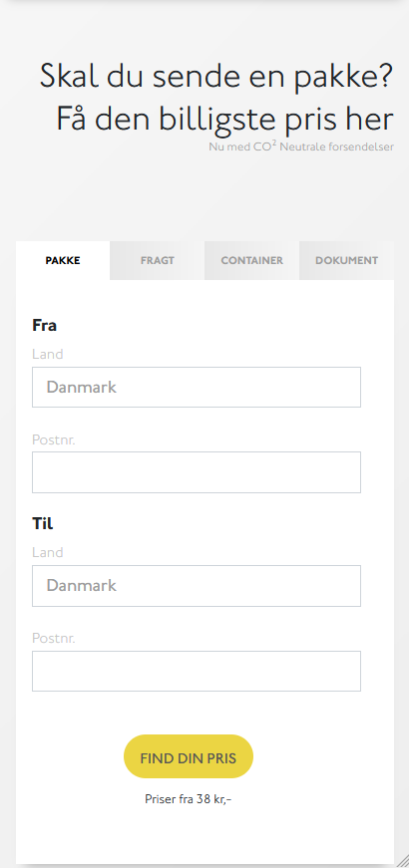Click the yellow FIND DIN PRIS button
The image size is (409, 868).
pos(189,756)
